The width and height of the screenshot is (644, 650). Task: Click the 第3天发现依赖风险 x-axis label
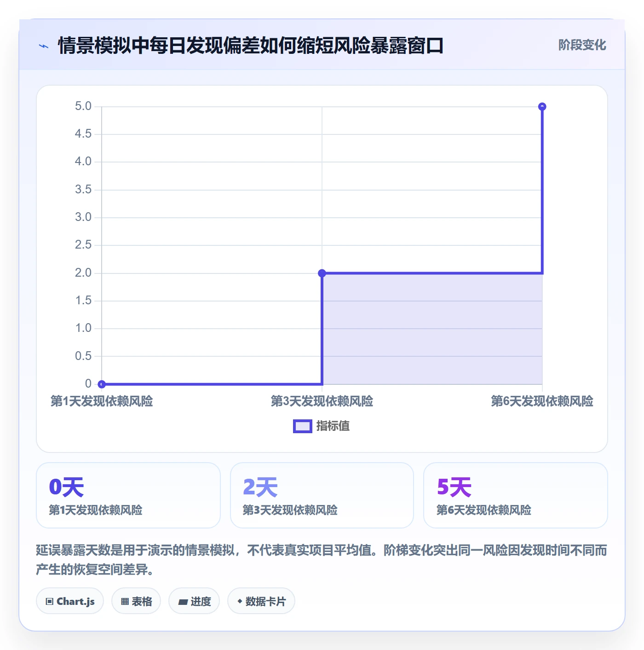pos(322,401)
